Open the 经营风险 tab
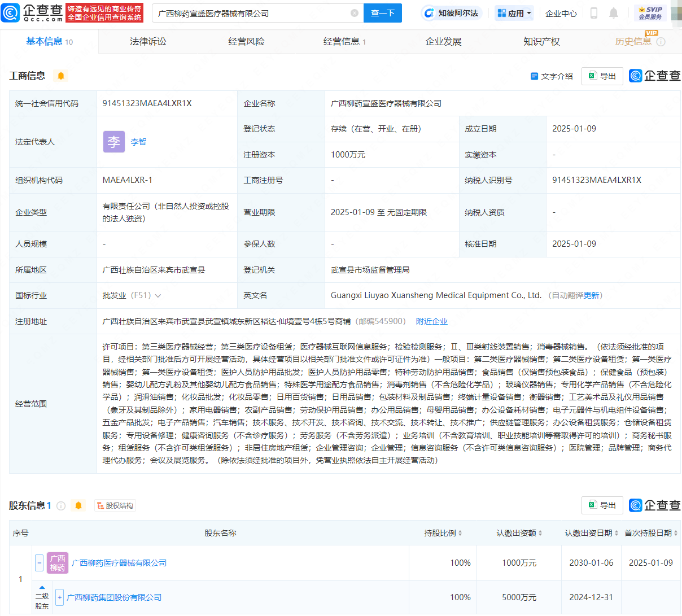Image resolution: width=682 pixels, height=616 pixels. tap(246, 42)
